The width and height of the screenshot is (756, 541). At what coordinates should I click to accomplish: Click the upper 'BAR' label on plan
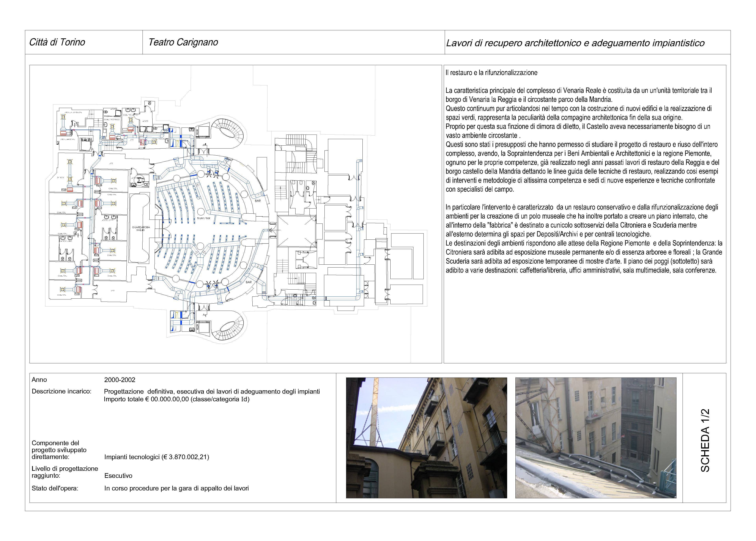258,201
